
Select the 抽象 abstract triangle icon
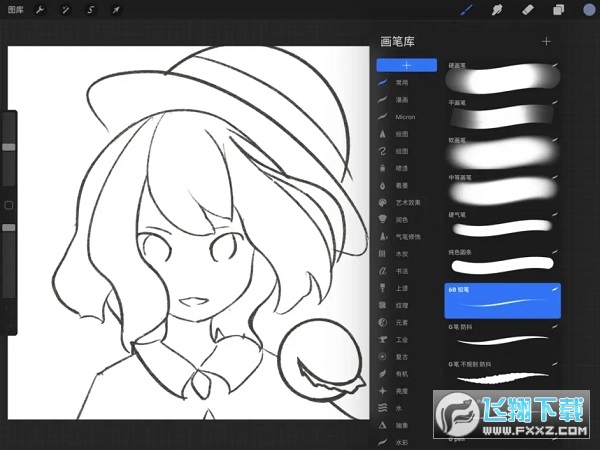382,425
